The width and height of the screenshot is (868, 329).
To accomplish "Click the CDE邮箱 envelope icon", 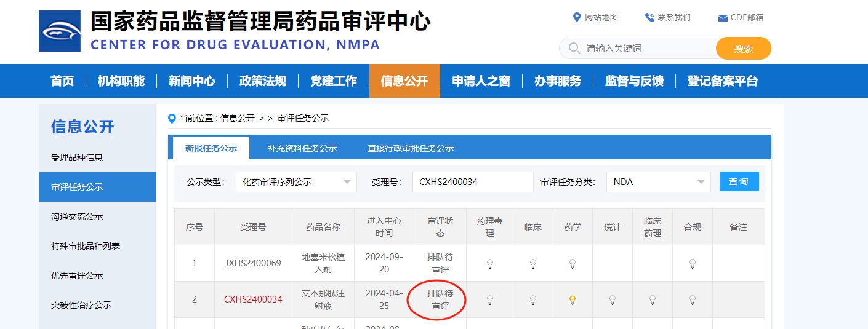I will click(x=723, y=18).
